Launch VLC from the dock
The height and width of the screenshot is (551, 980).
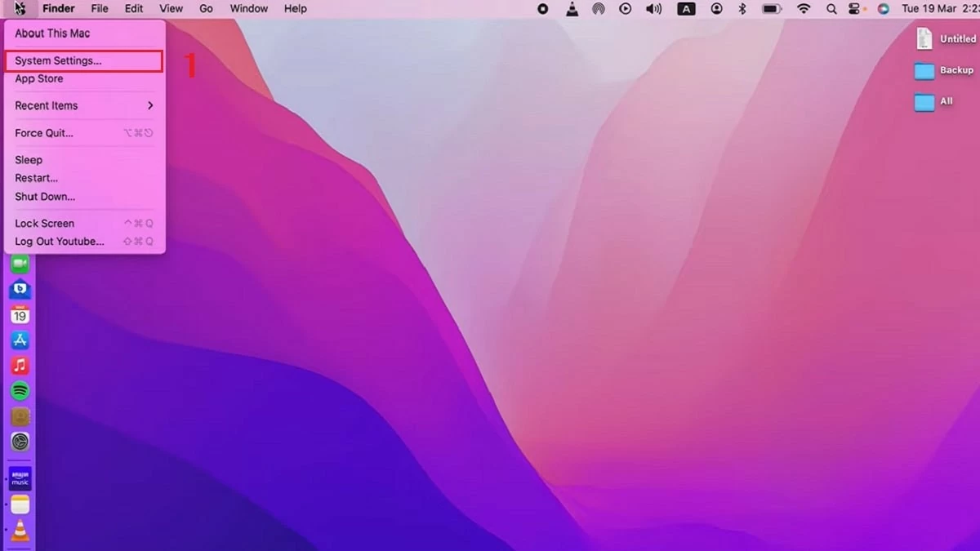point(20,531)
